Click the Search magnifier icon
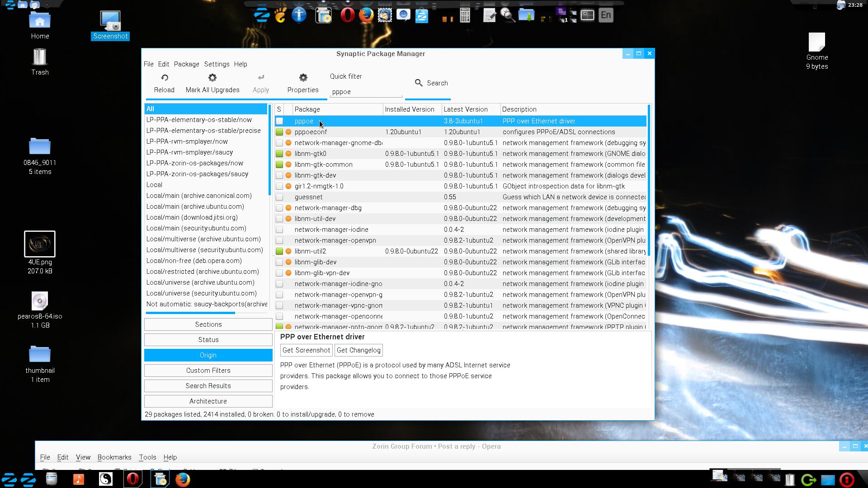Viewport: 868px width, 488px height. 419,83
